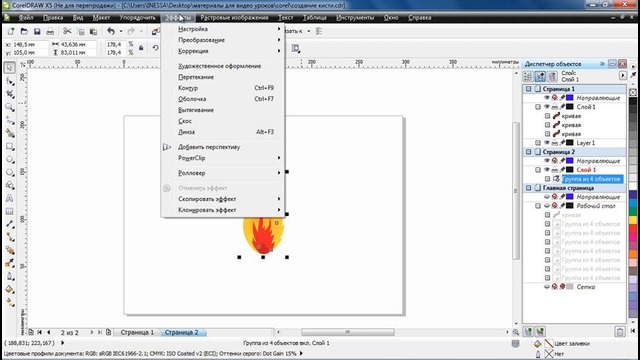Collapse the Диспетчер объектов docker with double chevron
This screenshot has width=640, height=360.
click(602, 64)
